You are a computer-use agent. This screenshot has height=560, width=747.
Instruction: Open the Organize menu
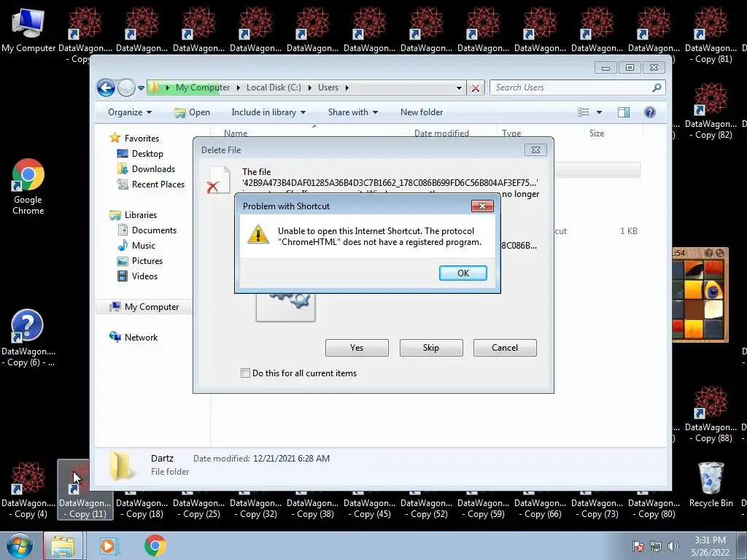[x=130, y=112]
